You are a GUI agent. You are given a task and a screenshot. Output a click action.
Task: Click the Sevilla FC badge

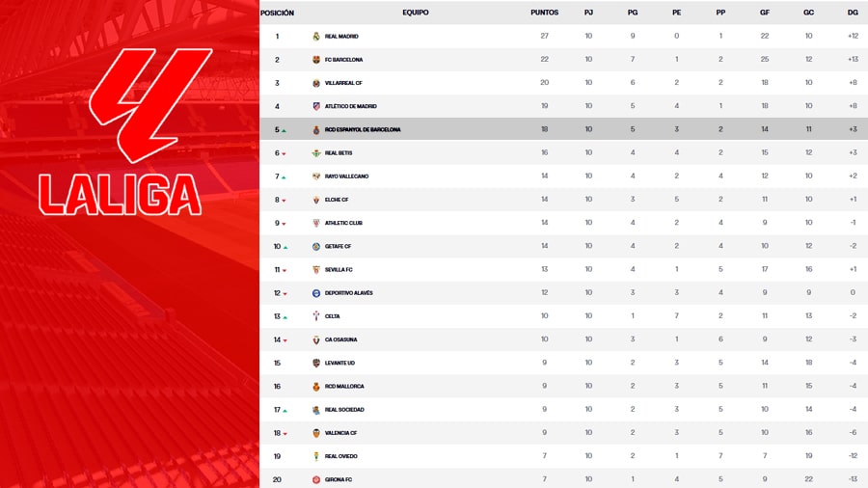316,270
